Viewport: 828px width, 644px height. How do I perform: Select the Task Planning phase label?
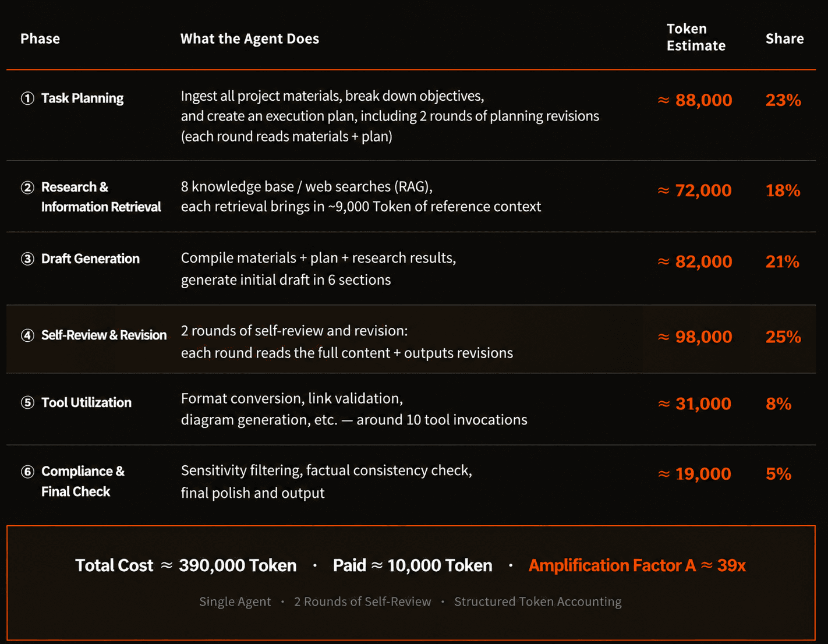[82, 98]
